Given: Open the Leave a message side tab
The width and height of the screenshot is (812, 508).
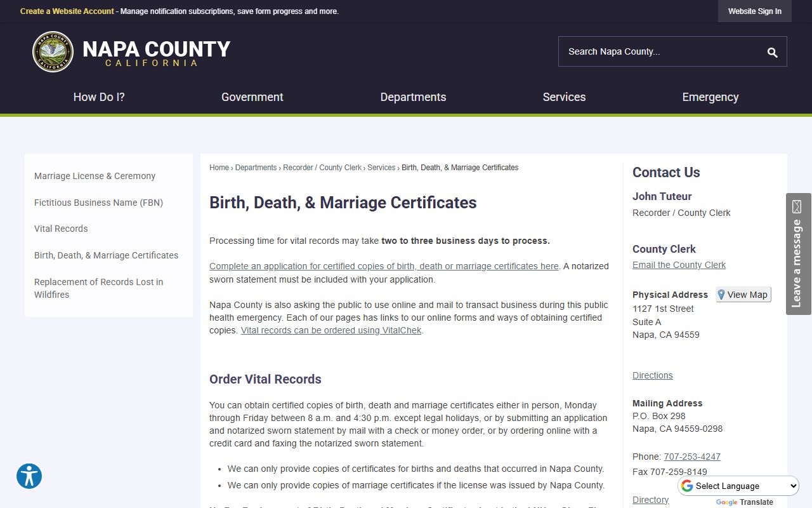Looking at the screenshot, I should pyautogui.click(x=799, y=254).
